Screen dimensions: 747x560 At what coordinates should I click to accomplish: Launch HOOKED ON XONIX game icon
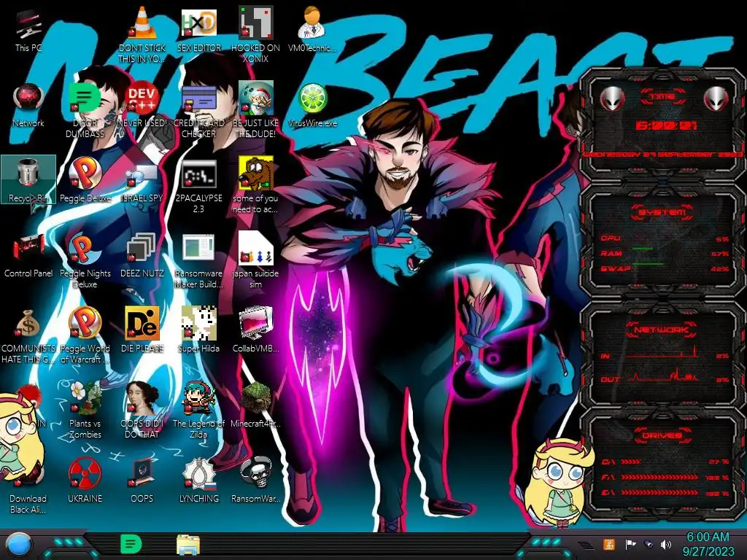pyautogui.click(x=255, y=34)
